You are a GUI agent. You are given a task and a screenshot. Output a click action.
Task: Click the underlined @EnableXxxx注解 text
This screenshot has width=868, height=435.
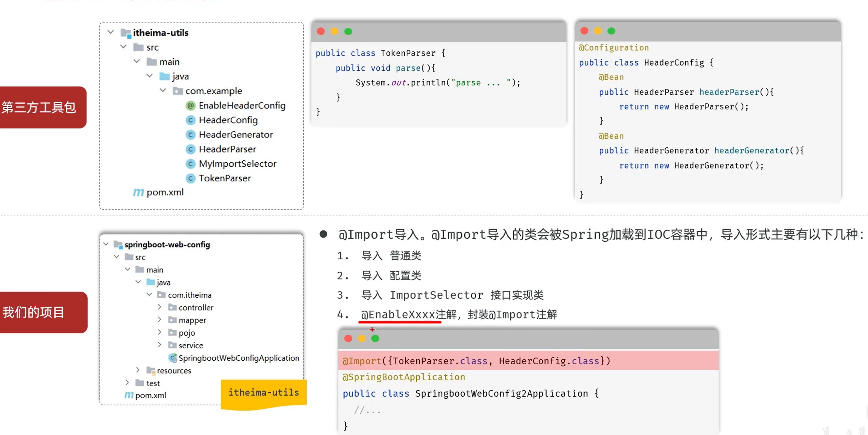click(408, 314)
